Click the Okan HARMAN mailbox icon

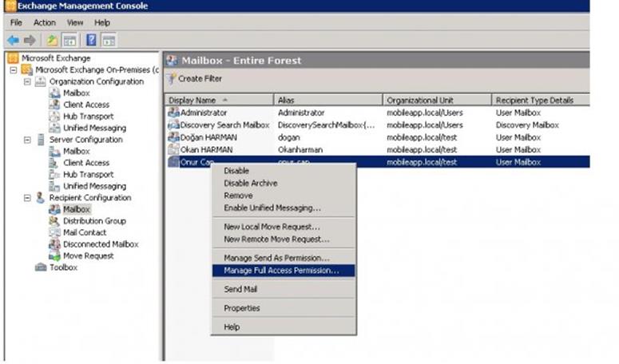coord(173,149)
